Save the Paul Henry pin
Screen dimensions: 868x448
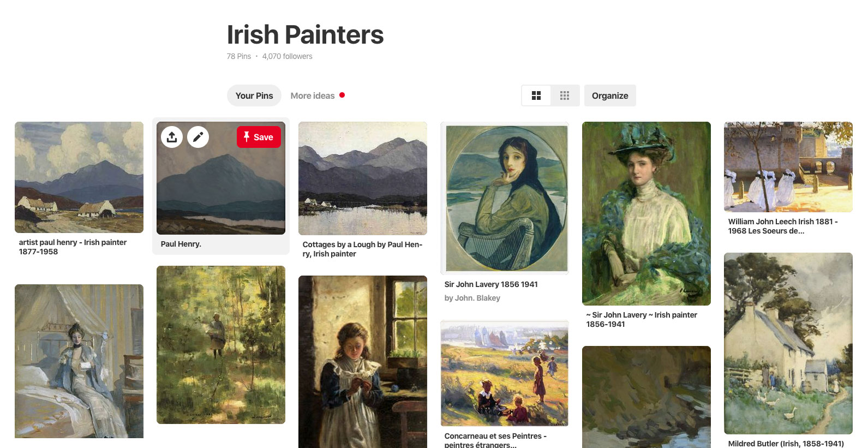pyautogui.click(x=259, y=137)
